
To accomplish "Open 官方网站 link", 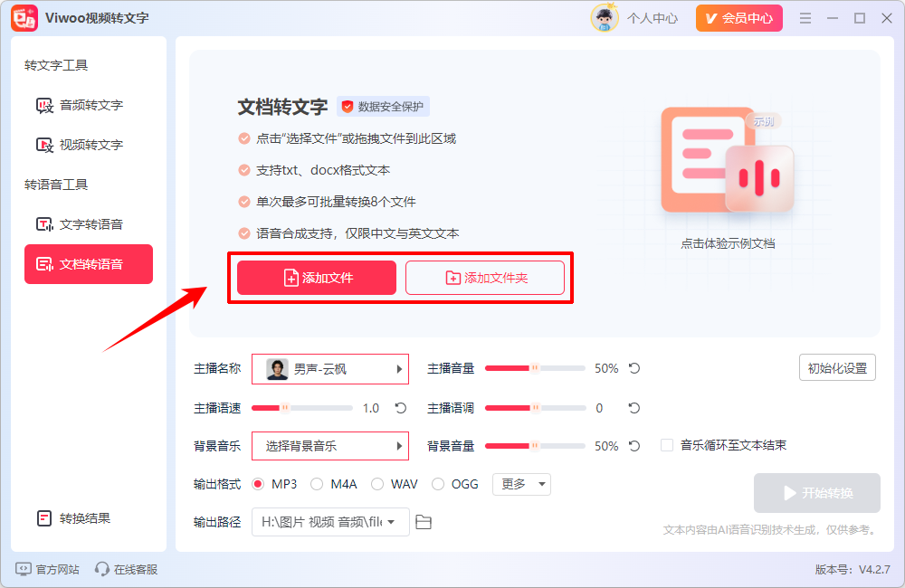I will pyautogui.click(x=47, y=570).
